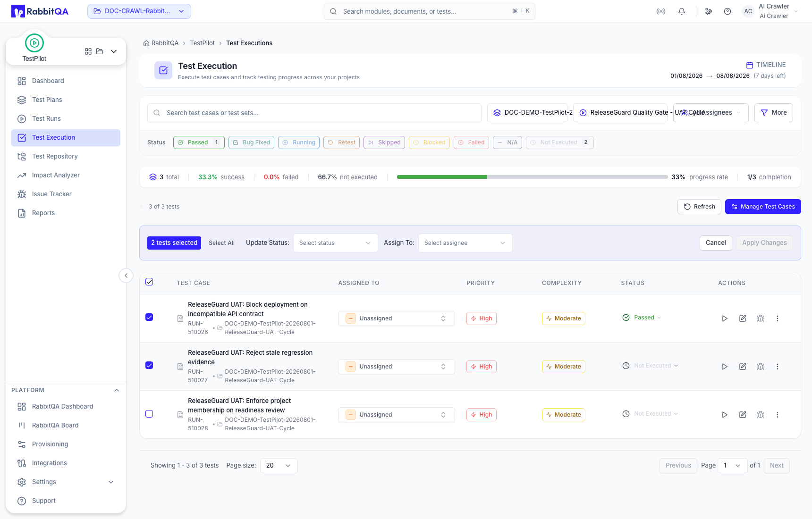Screen dimensions: 812x519
Task: Click the 33% progress rate bar
Action: [x=533, y=177]
